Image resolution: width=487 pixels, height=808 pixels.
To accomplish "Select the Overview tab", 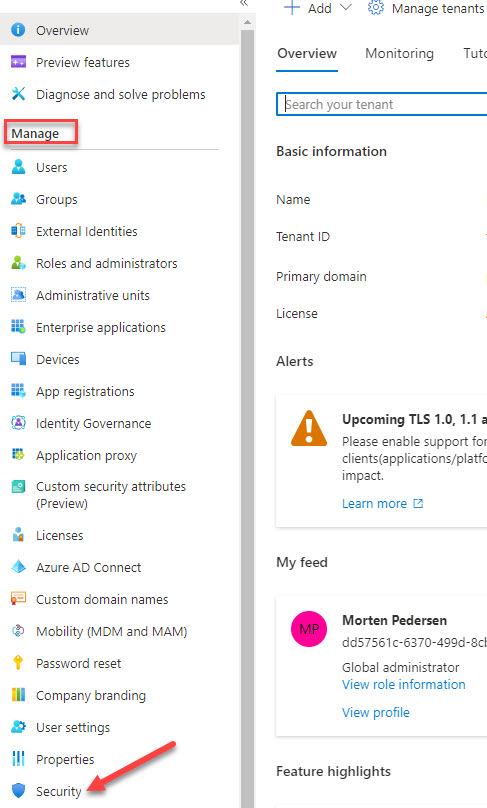I will click(307, 53).
